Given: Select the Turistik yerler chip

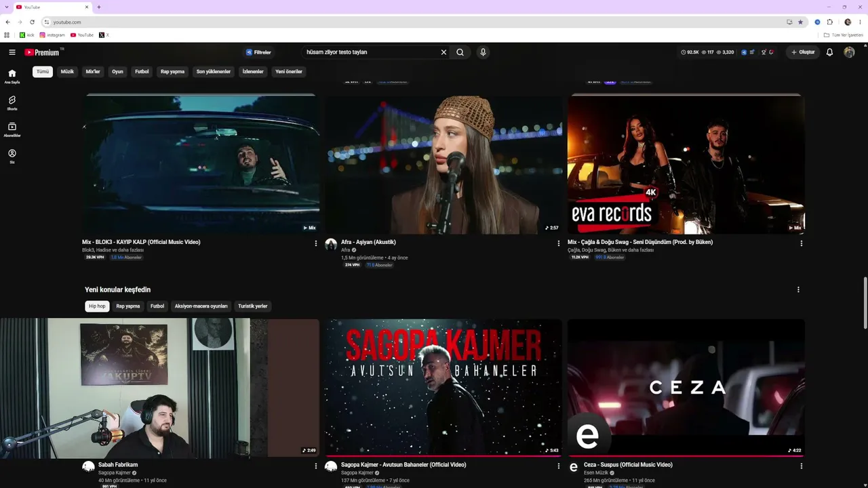Looking at the screenshot, I should (x=253, y=306).
